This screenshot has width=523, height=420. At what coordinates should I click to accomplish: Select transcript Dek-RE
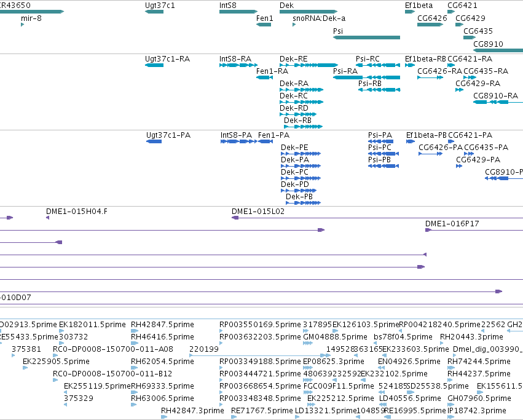(x=294, y=59)
